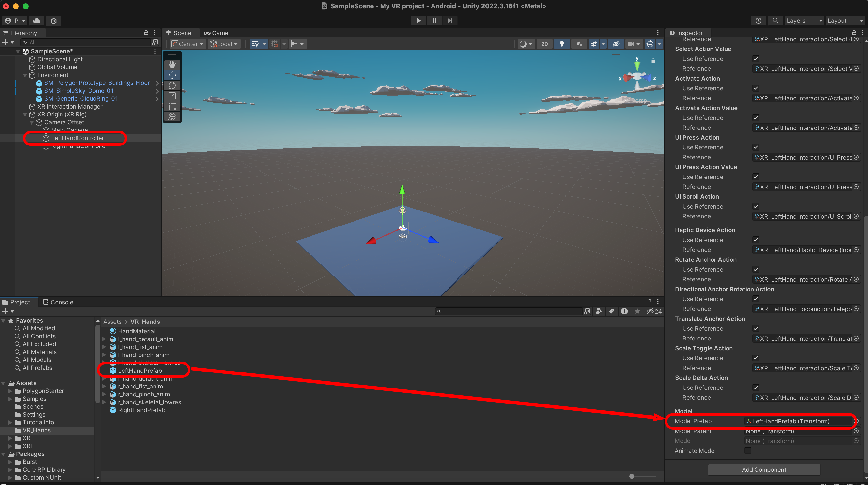This screenshot has height=485, width=868.
Task: Click the Add Component button
Action: [763, 469]
